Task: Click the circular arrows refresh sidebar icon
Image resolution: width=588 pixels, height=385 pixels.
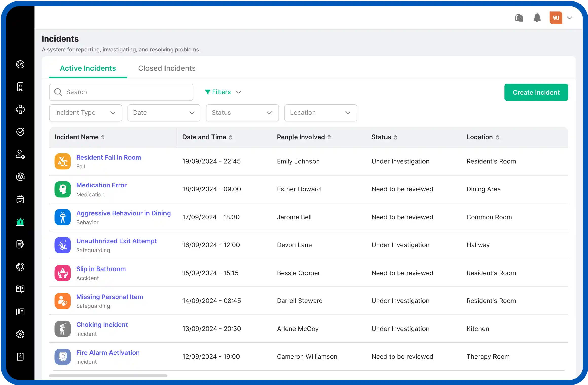Action: click(x=20, y=267)
